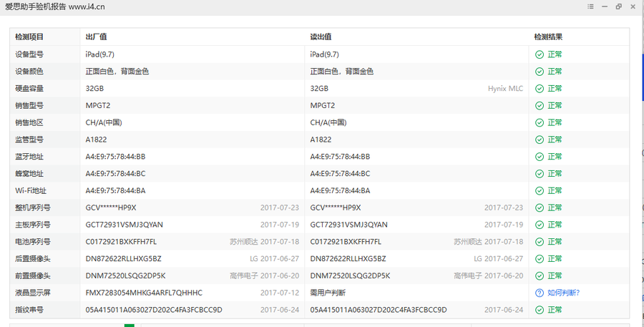Click title text 爱思助手验机报告 www.i4.cn
The height and width of the screenshot is (327, 644).
coord(54,6)
